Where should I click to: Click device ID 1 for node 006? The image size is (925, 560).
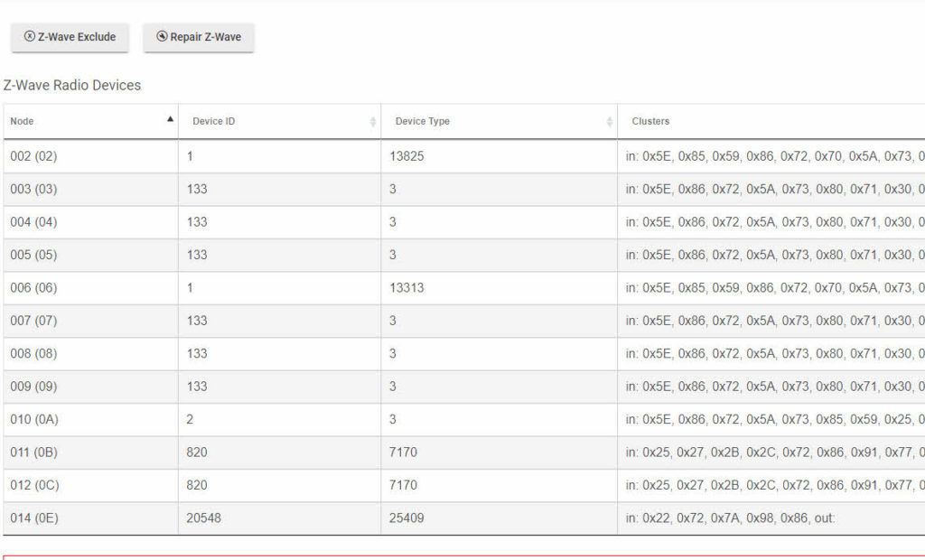[x=190, y=288]
